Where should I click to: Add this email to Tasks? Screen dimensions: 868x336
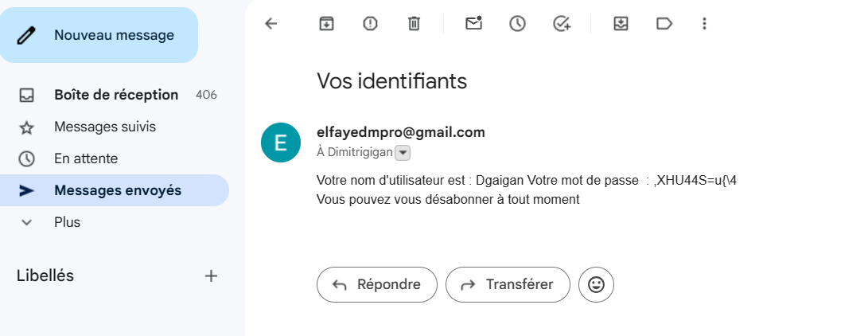pos(562,24)
